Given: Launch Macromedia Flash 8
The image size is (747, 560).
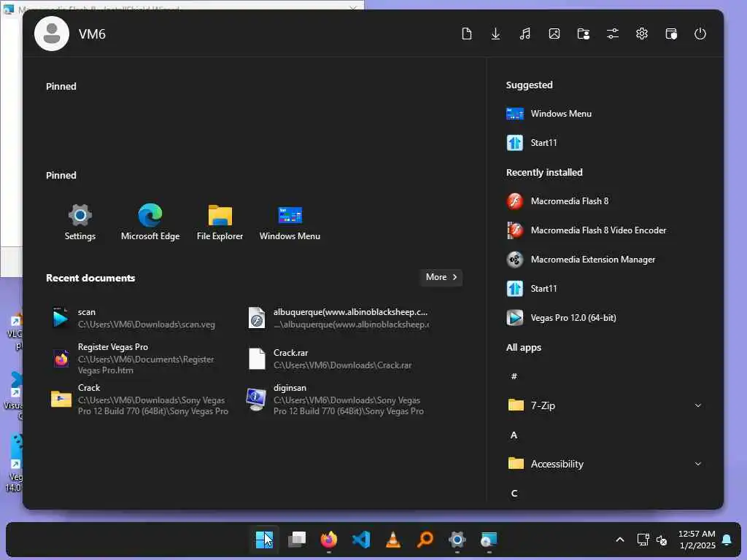Looking at the screenshot, I should click(557, 201).
